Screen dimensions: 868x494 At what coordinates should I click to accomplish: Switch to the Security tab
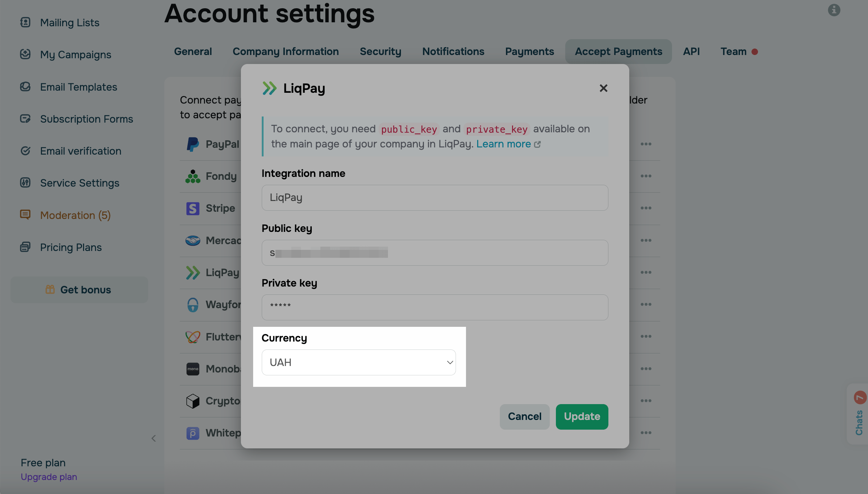pyautogui.click(x=380, y=51)
